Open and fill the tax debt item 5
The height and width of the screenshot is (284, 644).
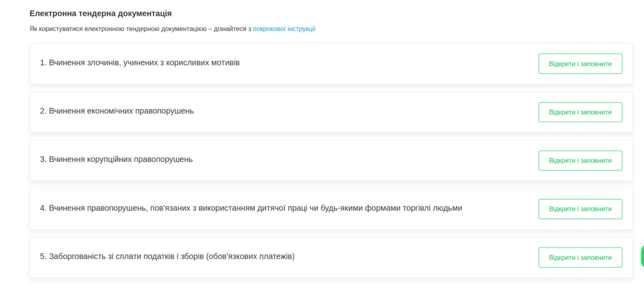pyautogui.click(x=580, y=258)
